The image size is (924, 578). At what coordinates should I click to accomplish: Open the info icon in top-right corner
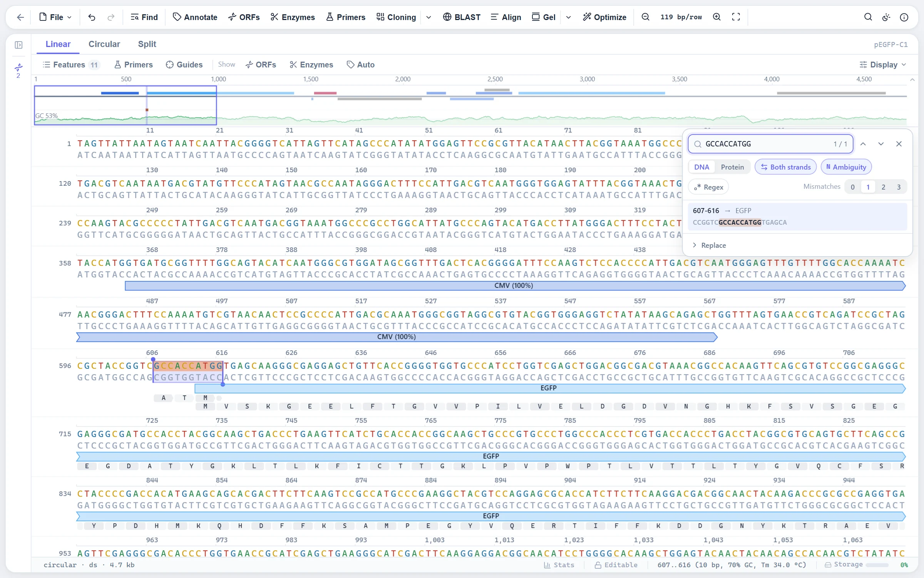coord(904,17)
